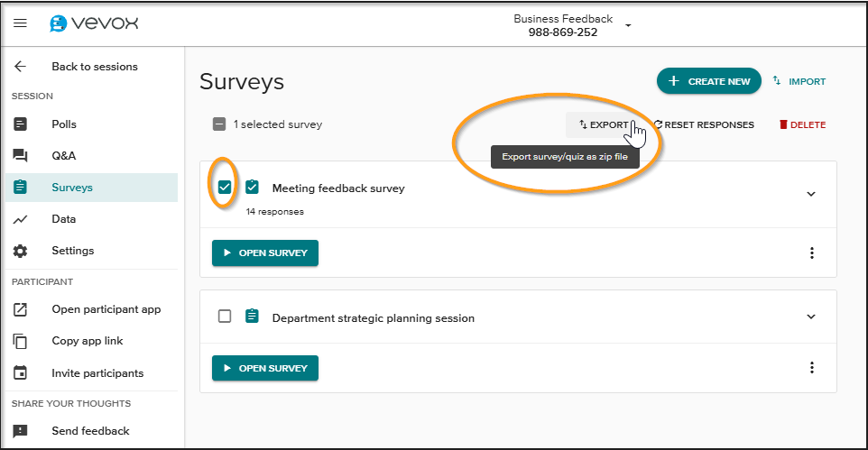Click the Q&A chat bubble icon
Viewport: 868px width, 450px height.
21,155
